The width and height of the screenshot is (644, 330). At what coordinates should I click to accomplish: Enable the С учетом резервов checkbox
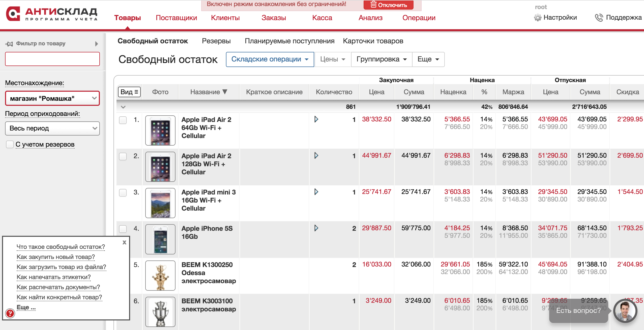(x=10, y=144)
